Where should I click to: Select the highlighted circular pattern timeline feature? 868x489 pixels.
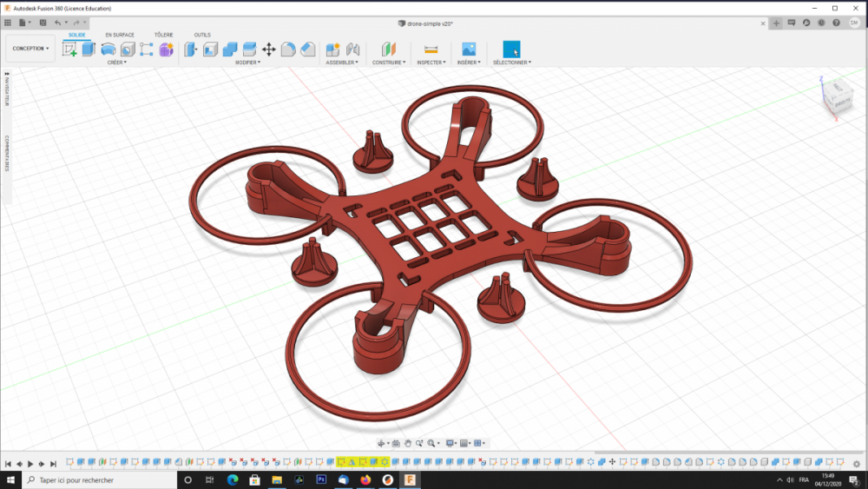pyautogui.click(x=385, y=462)
